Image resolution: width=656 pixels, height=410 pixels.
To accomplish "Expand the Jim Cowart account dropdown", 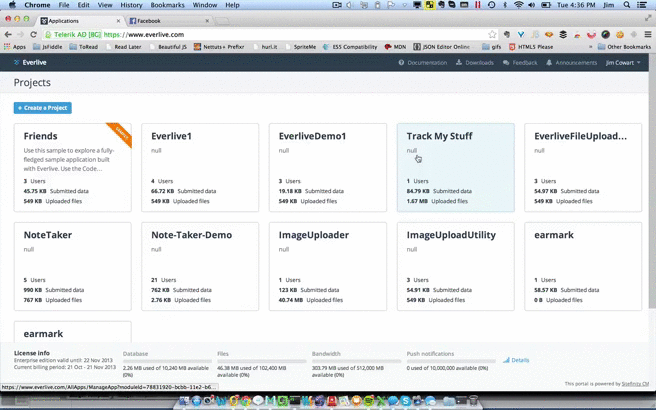I will [x=623, y=62].
